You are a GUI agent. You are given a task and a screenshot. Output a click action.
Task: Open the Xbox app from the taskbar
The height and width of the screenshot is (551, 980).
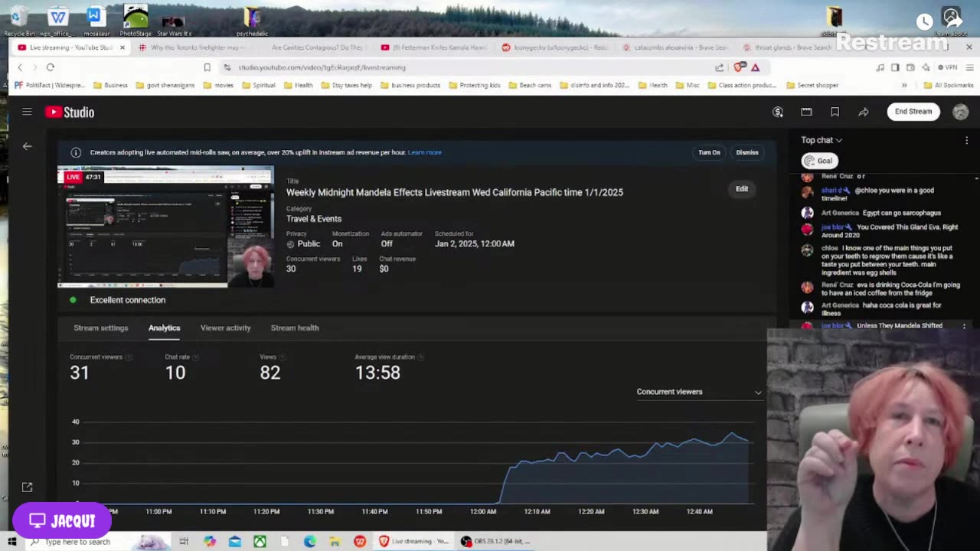pos(260,542)
